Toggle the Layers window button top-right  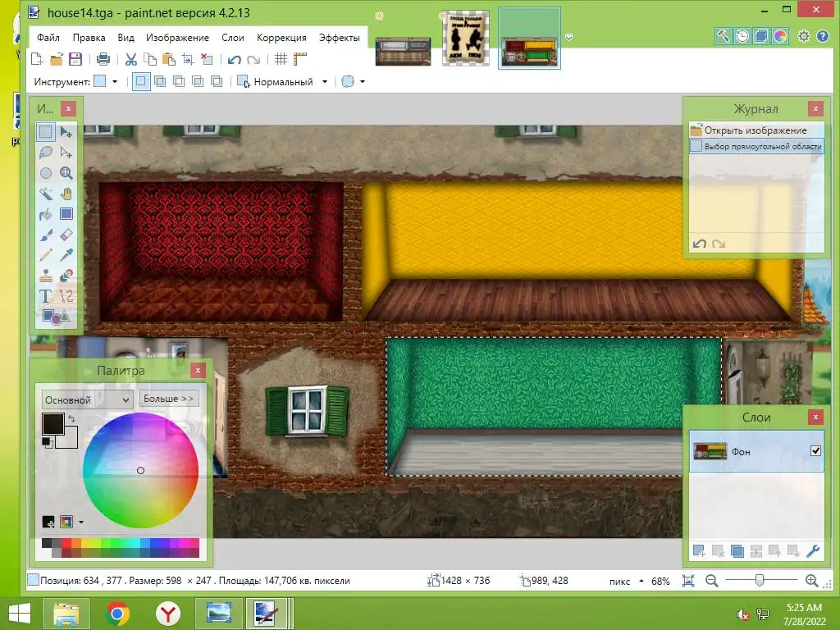click(x=760, y=36)
